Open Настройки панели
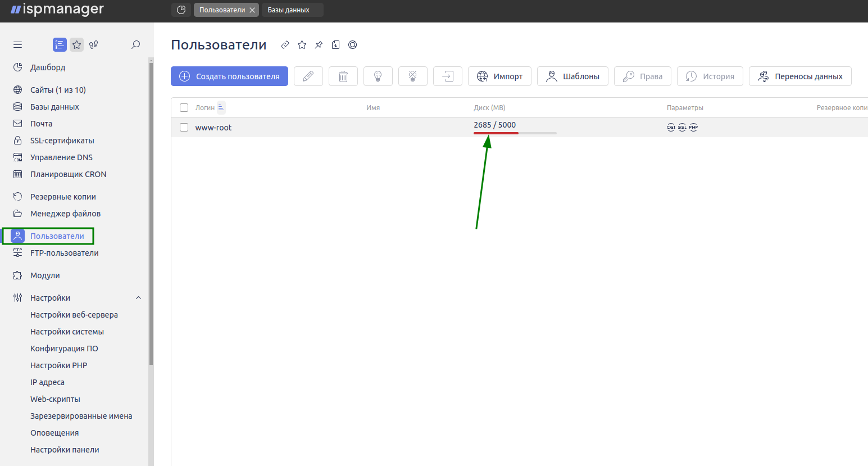868x466 pixels. pos(65,450)
